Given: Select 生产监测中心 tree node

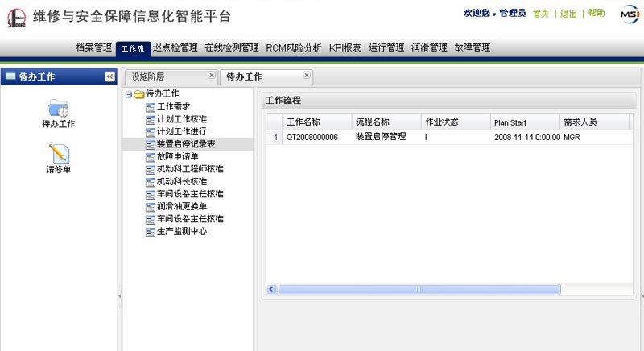Looking at the screenshot, I should [x=182, y=231].
